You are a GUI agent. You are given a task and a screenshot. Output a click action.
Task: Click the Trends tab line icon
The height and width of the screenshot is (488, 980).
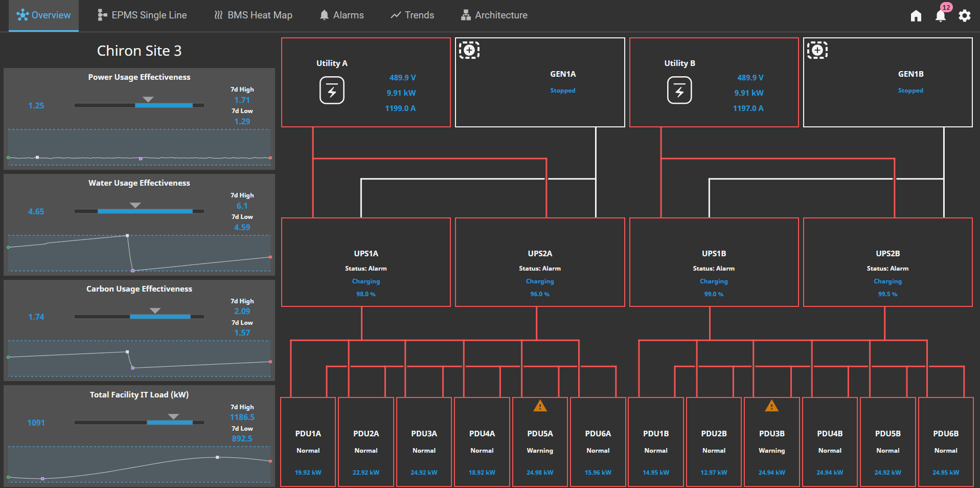tap(396, 15)
